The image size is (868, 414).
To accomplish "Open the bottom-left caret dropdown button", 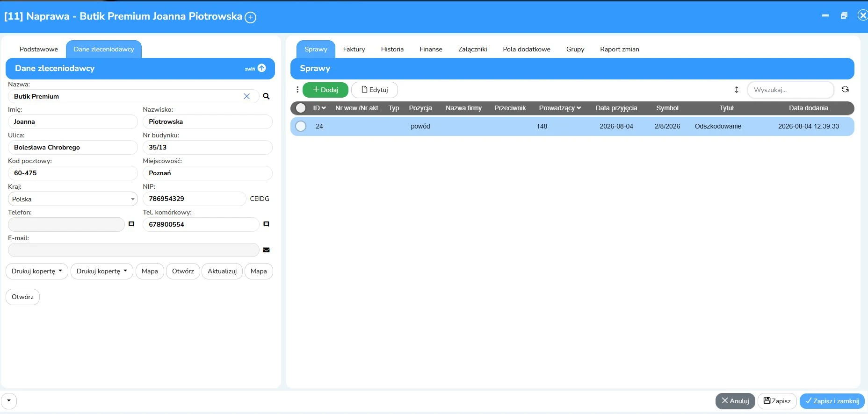I will (x=9, y=401).
